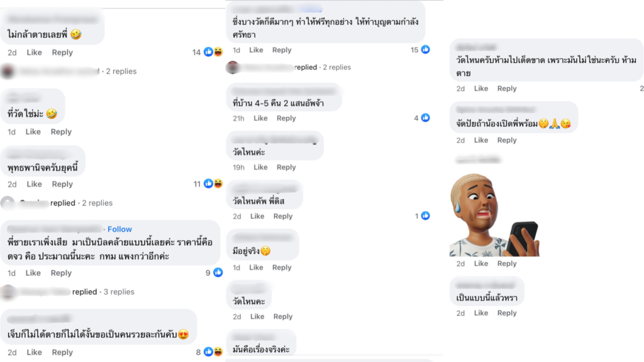
Task: Open like reaction beside count 15
Action: pos(426,50)
